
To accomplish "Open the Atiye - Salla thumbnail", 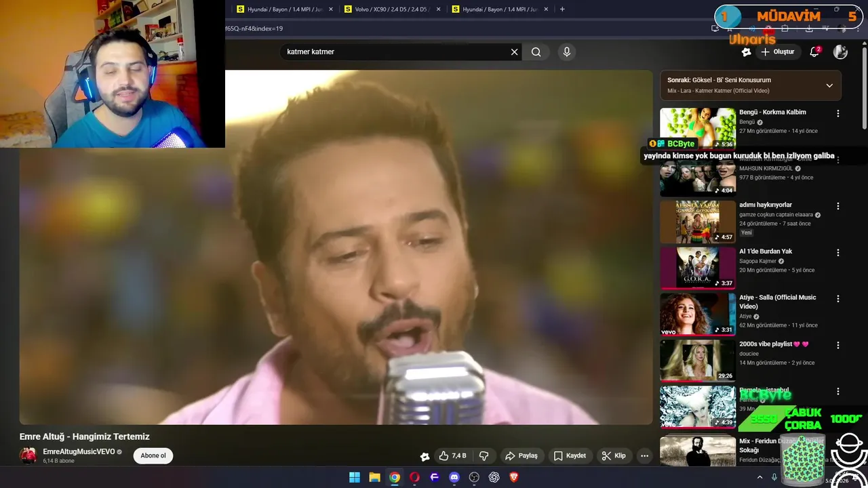I will point(698,314).
